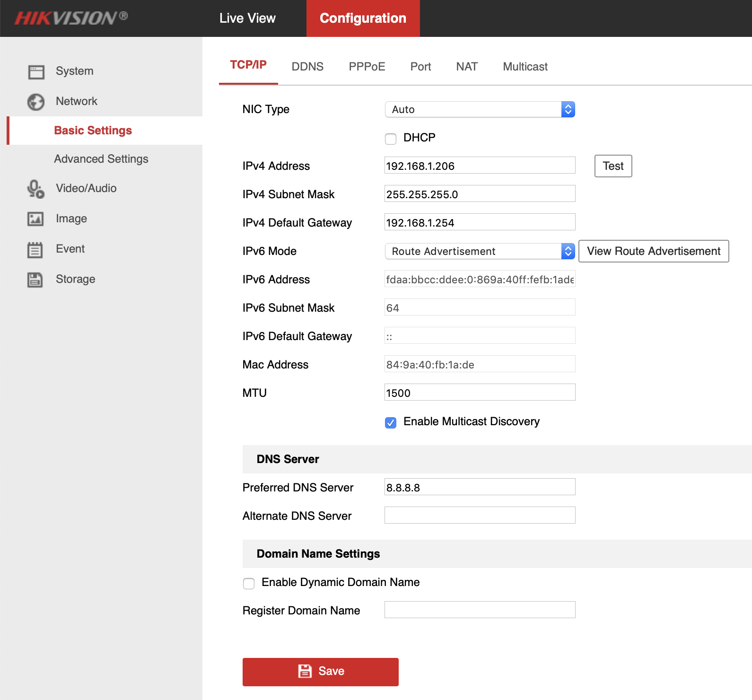Click the Network globe icon
The width and height of the screenshot is (752, 700).
pyautogui.click(x=36, y=102)
